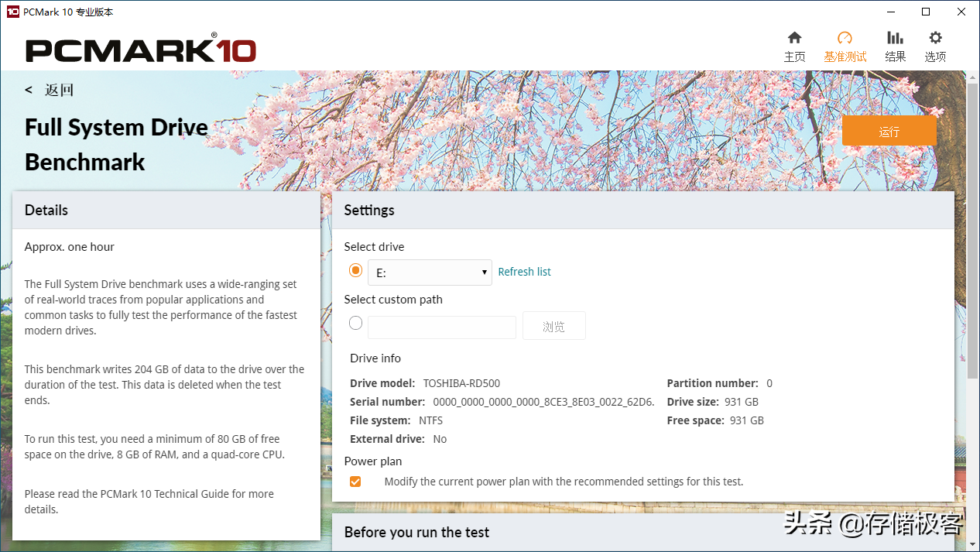Click the Refresh list link
This screenshot has height=552, width=980.
click(524, 272)
